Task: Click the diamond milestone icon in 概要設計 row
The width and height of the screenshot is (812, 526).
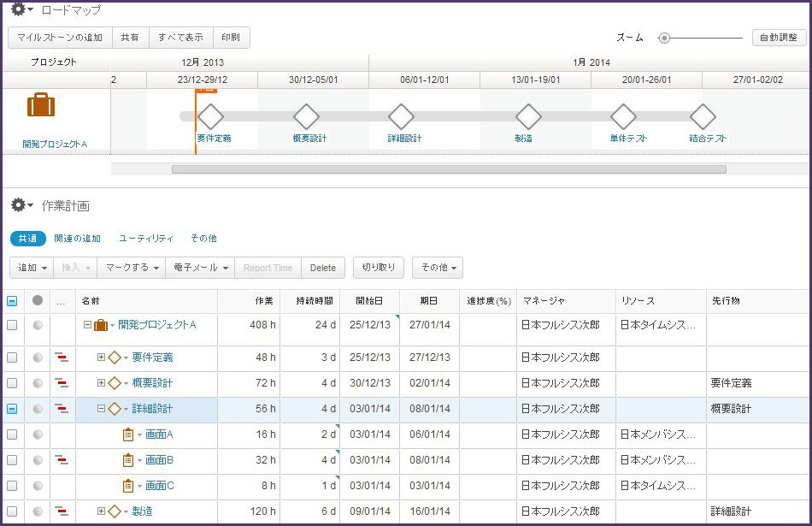Action: (115, 383)
